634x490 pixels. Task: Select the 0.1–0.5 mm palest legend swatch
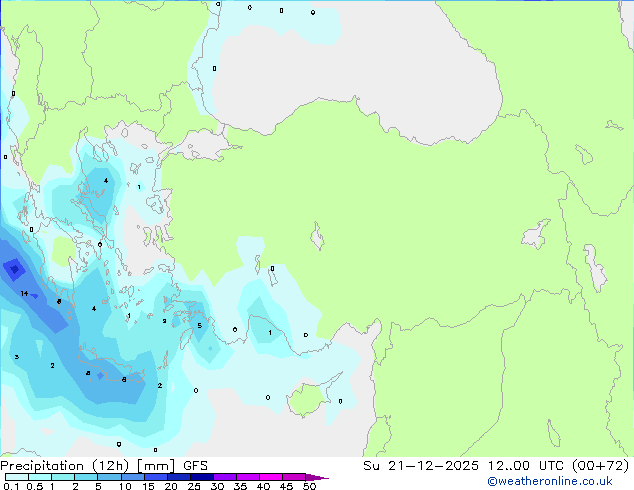coord(17,477)
